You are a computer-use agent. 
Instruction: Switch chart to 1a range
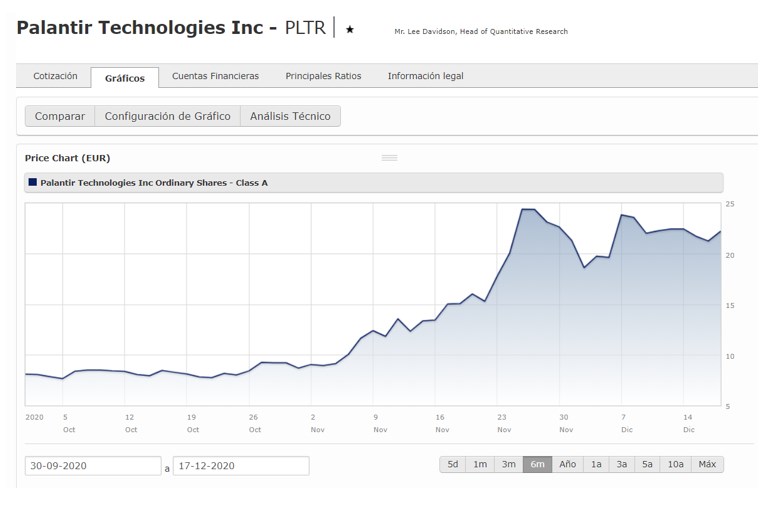click(596, 464)
